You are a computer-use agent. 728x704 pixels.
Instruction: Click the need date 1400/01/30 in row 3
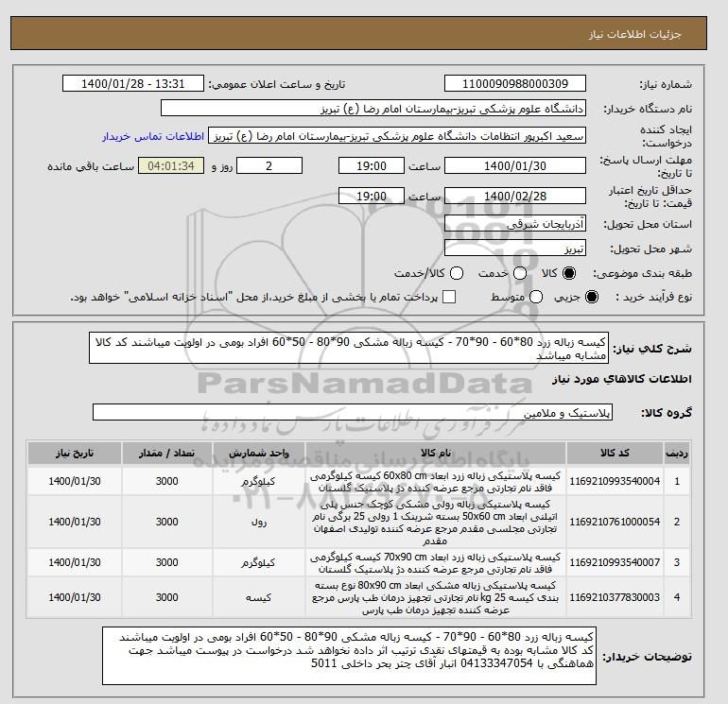[75, 562]
